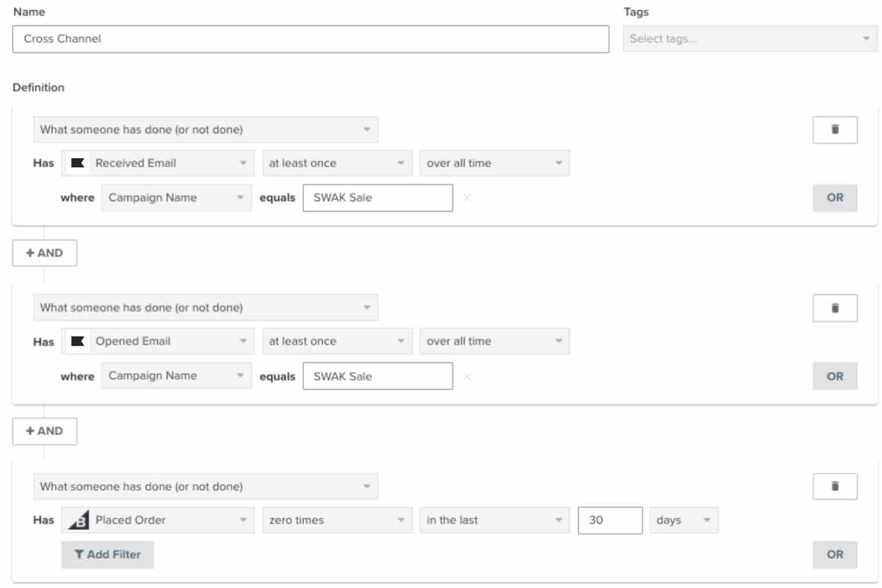Delete the Placed Order condition block
This screenshot has height=588, width=882.
(835, 487)
